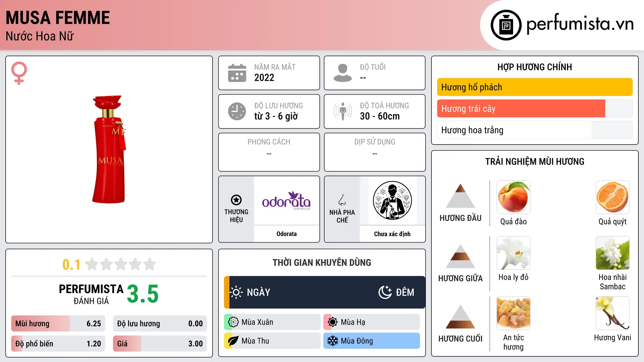The width and height of the screenshot is (644, 362).
Task: Click the Nước Hoa Nữ subtitle
Action: [40, 36]
